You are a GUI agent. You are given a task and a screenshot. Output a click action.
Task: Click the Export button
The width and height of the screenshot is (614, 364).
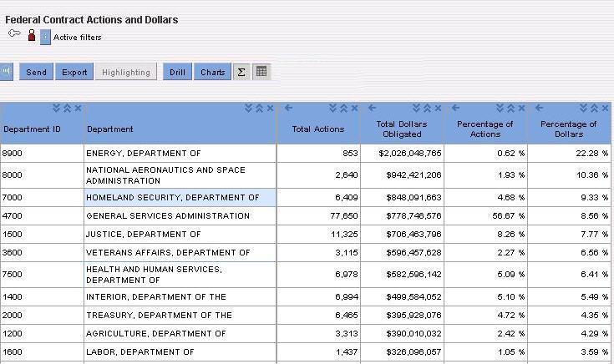pos(74,72)
